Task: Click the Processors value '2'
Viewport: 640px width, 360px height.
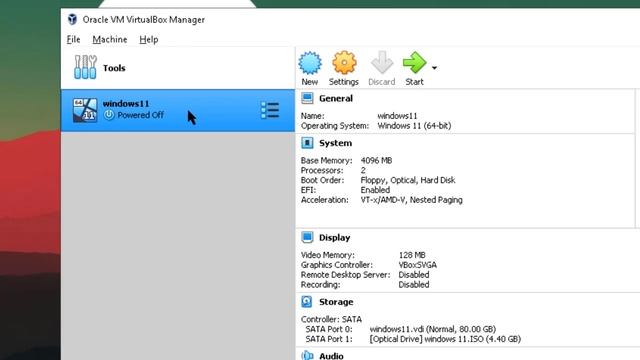Action: (363, 170)
